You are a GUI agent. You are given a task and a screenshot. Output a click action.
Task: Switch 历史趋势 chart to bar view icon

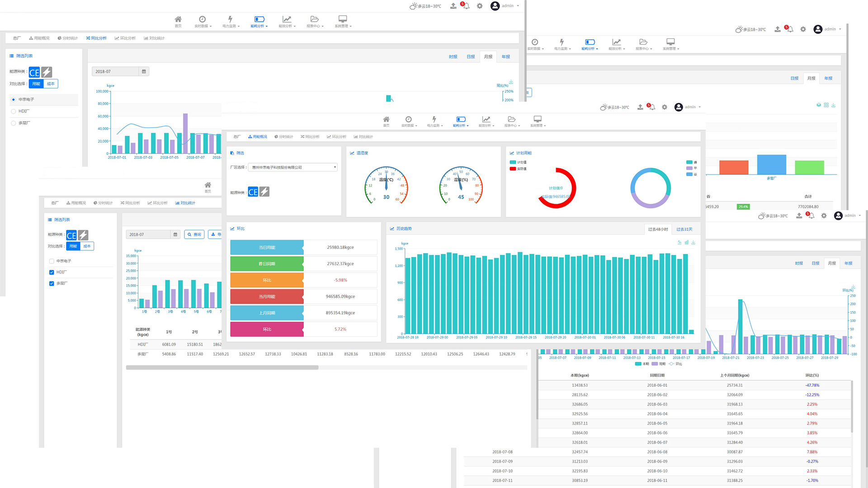686,243
